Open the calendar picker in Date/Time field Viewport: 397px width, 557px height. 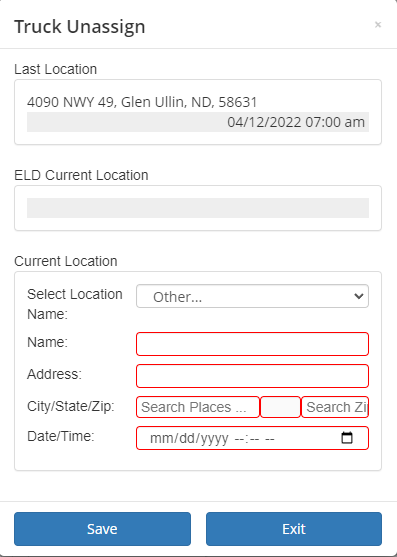pos(347,438)
